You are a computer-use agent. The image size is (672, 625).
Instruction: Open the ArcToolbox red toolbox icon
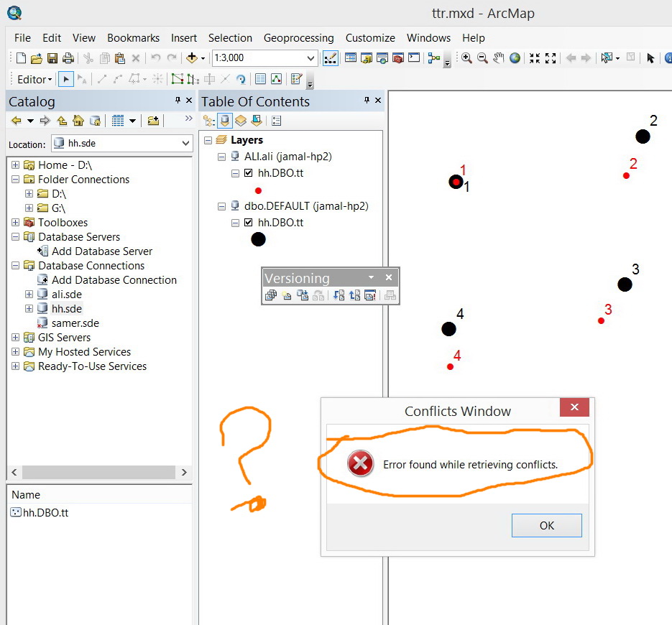(398, 58)
